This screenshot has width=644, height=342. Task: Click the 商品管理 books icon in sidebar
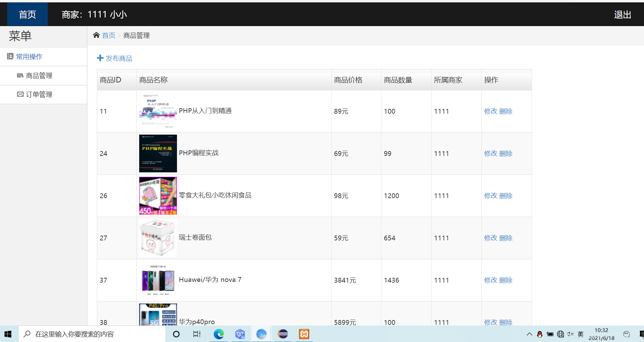coord(20,75)
